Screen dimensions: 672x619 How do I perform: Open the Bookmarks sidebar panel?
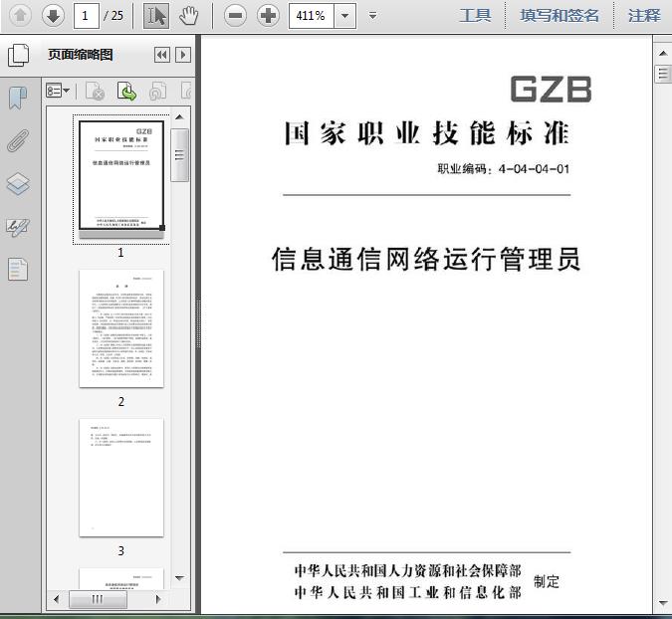18,98
